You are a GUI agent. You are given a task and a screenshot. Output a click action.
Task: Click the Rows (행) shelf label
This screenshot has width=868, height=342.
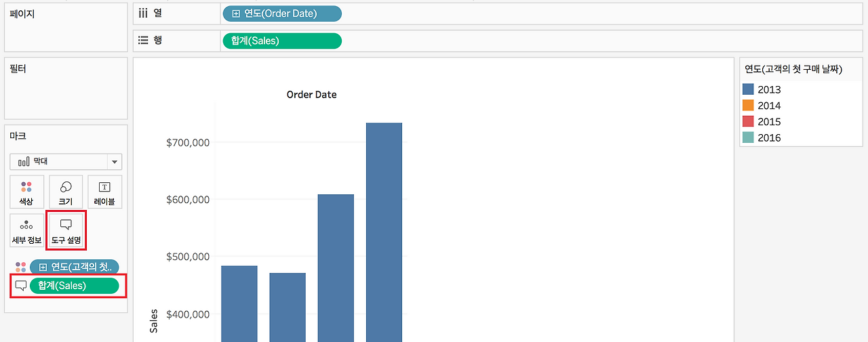(158, 40)
